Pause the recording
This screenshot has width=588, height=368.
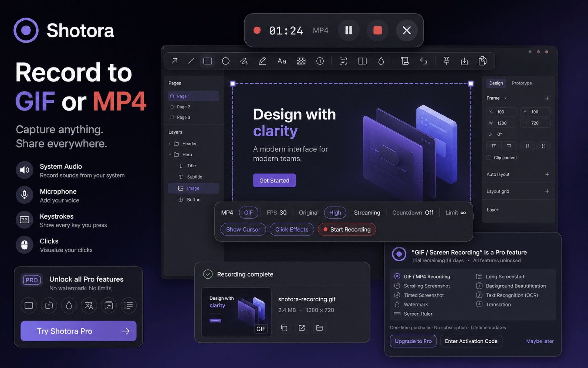[x=349, y=30]
